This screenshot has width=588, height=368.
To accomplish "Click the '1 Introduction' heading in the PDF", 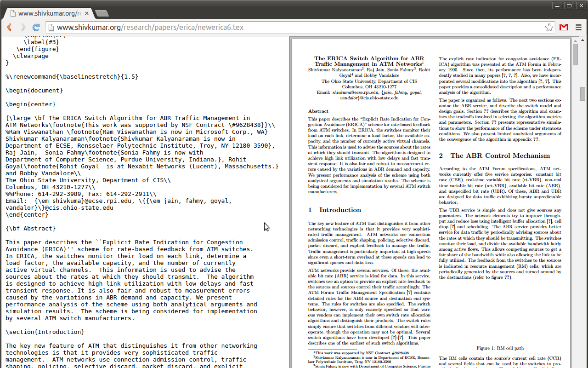I will tap(334, 210).
